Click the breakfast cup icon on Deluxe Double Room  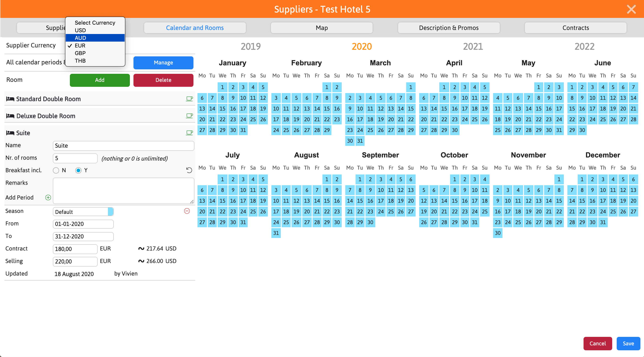click(x=189, y=116)
